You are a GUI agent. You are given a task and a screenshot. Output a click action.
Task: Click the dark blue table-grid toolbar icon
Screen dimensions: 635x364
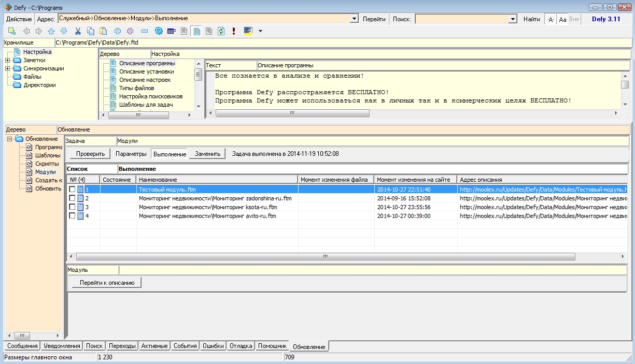[x=171, y=31]
